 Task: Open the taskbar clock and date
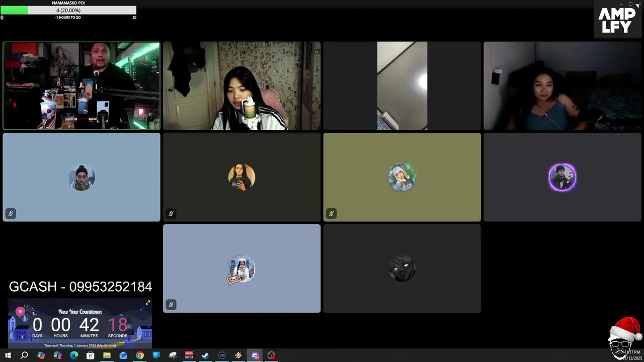click(x=631, y=355)
